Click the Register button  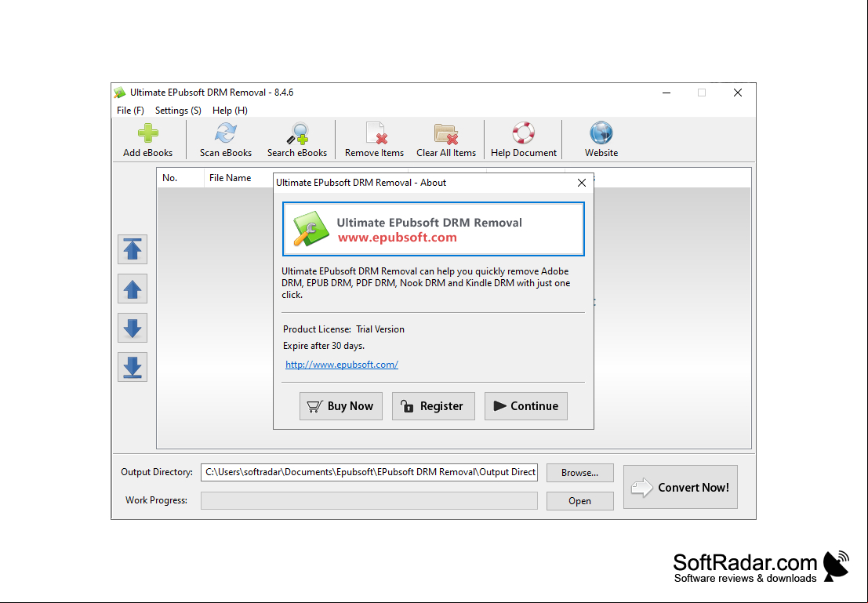coord(434,406)
